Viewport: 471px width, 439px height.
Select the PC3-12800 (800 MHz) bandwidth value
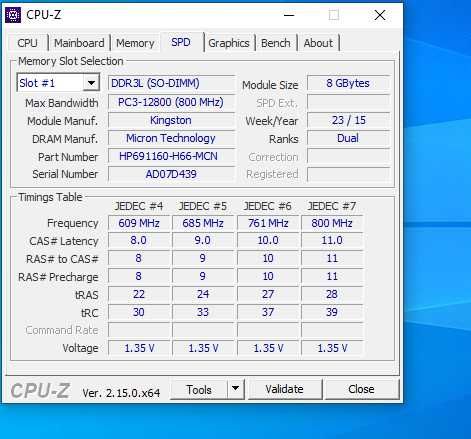coord(172,102)
